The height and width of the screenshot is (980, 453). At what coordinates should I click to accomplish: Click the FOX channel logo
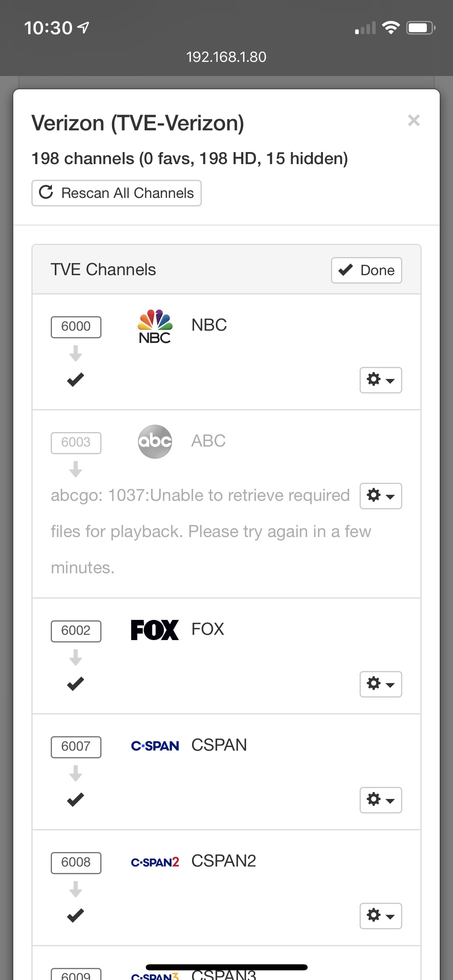point(155,630)
